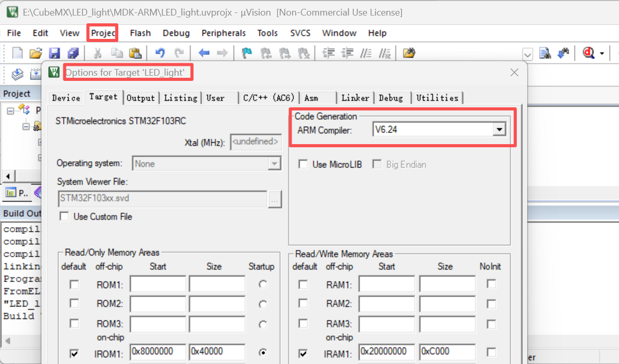Open the ARM Compiler version dropdown
The height and width of the screenshot is (364, 619).
[499, 129]
